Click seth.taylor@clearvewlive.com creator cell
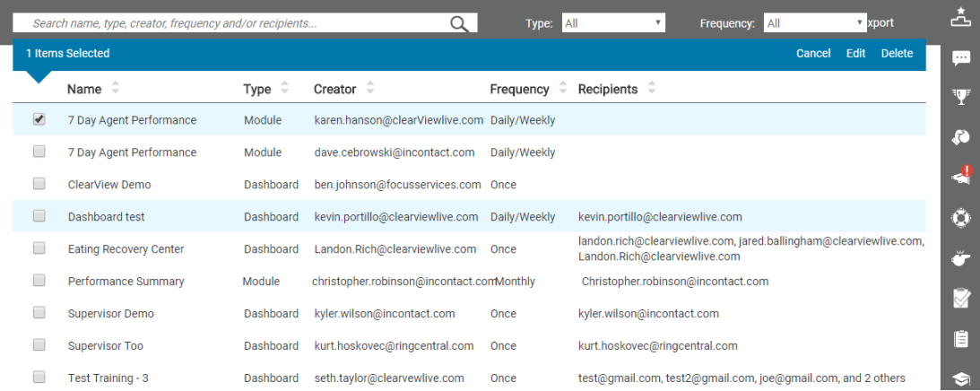Viewport: 980px width, 391px height. (x=389, y=378)
